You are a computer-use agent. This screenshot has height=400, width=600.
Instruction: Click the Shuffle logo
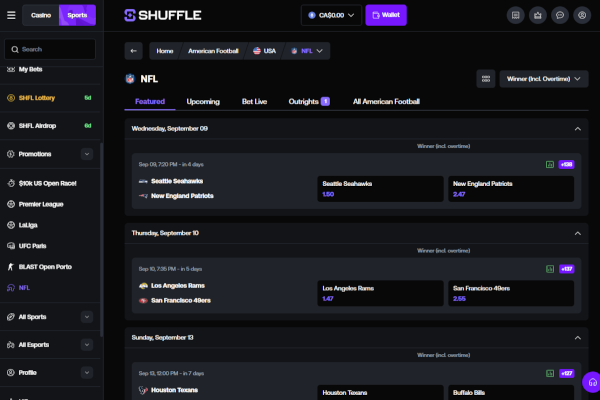pyautogui.click(x=163, y=15)
